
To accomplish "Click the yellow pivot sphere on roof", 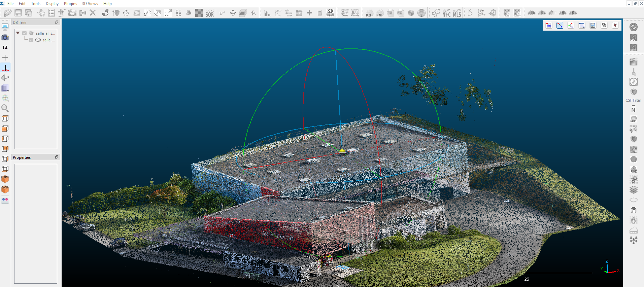I will [x=342, y=151].
